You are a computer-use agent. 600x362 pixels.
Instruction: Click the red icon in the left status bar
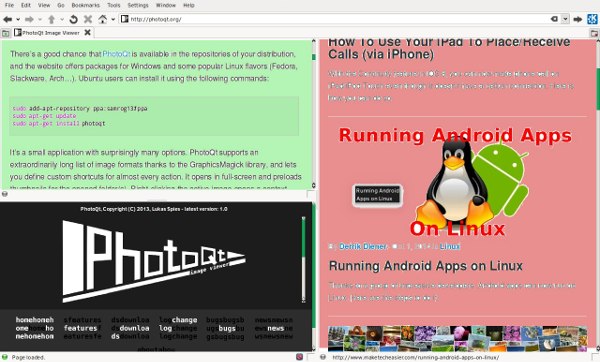(x=299, y=357)
